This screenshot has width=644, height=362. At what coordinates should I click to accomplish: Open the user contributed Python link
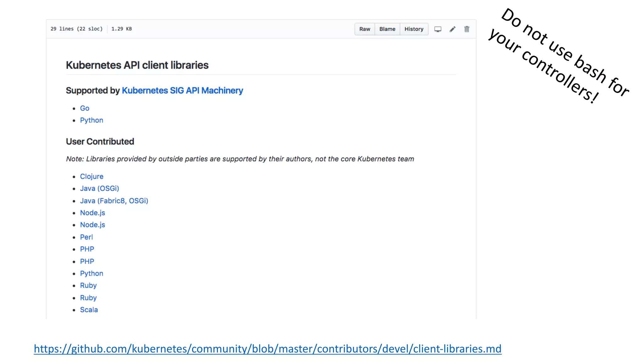[92, 273]
